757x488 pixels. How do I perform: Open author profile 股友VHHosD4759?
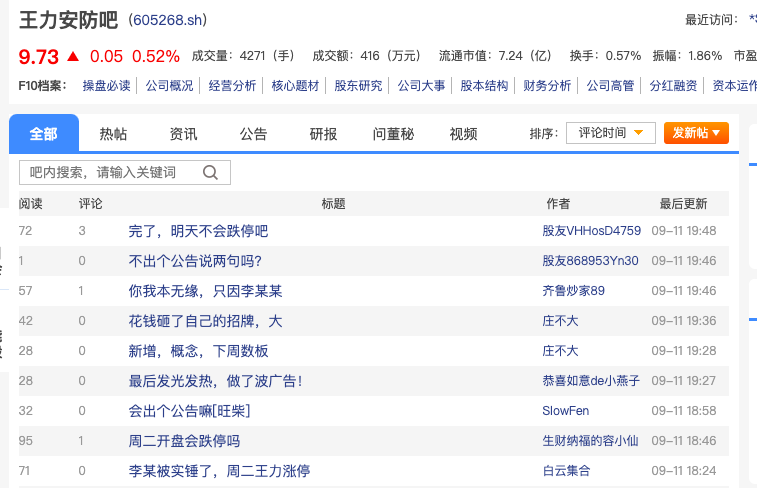(591, 231)
